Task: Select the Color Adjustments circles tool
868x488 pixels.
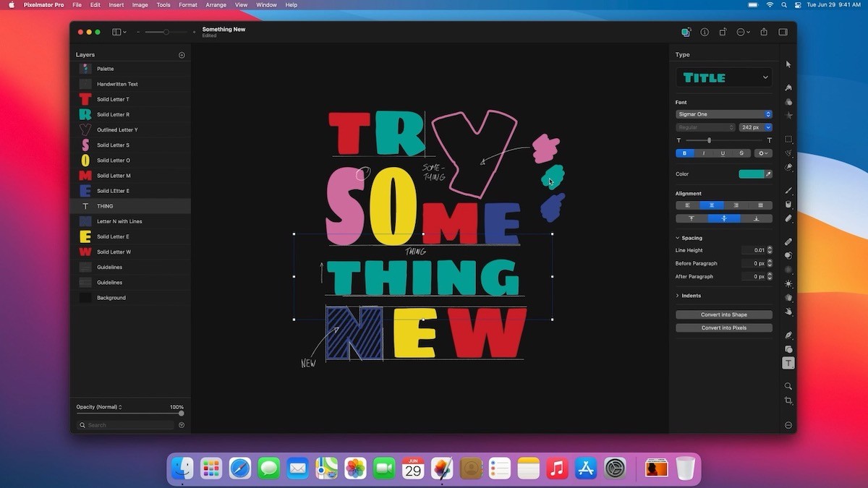Action: (x=788, y=102)
